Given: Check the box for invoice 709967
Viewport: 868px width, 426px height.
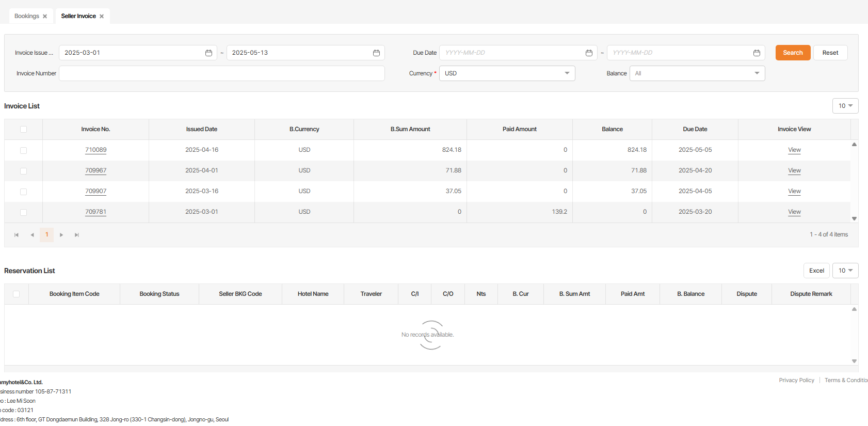Looking at the screenshot, I should [x=23, y=171].
